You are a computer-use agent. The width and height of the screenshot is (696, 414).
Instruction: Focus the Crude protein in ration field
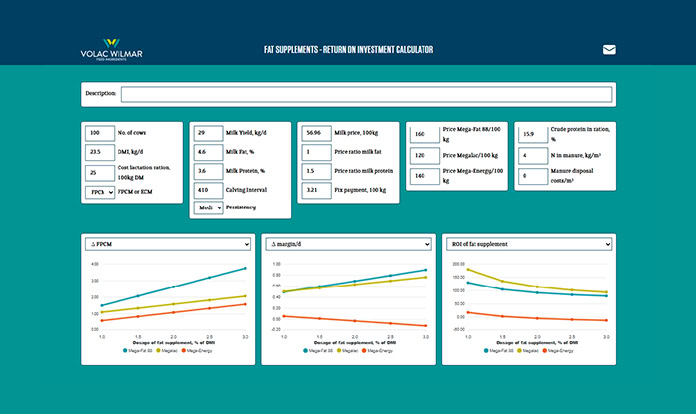(x=532, y=134)
